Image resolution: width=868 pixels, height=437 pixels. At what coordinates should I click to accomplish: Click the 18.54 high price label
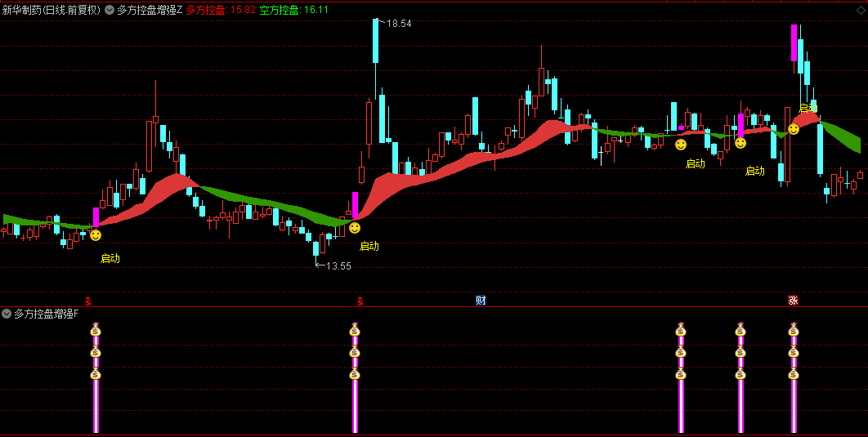pos(399,23)
